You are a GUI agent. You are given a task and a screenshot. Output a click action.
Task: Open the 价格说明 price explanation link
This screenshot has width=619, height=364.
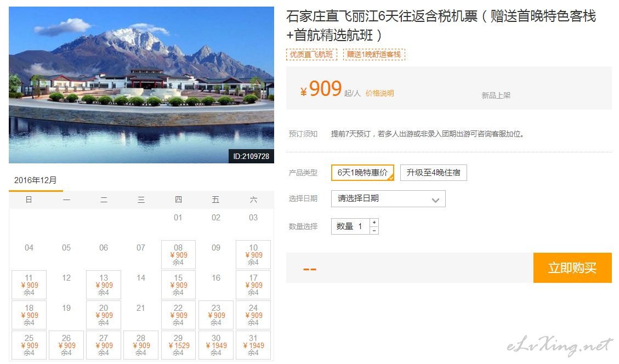click(379, 93)
